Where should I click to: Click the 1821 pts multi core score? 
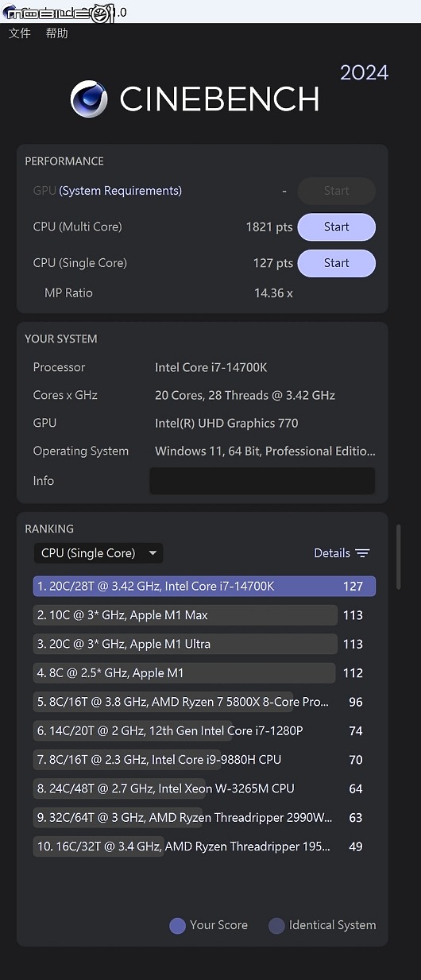(269, 227)
